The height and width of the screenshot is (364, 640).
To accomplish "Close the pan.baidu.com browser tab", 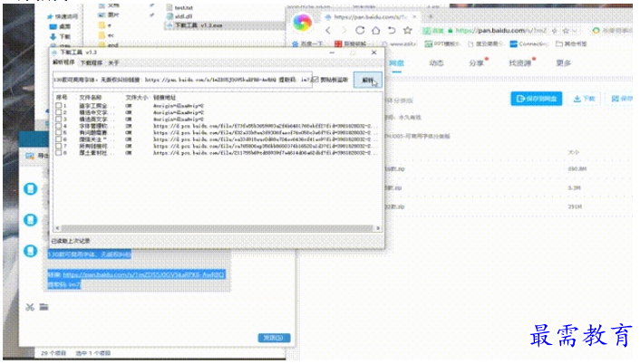I will pos(414,17).
